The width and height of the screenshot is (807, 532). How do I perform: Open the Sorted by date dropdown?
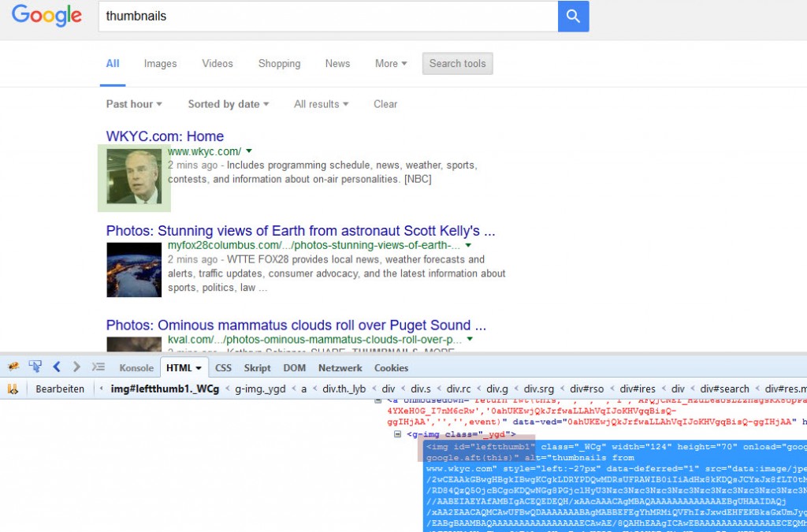tap(229, 104)
